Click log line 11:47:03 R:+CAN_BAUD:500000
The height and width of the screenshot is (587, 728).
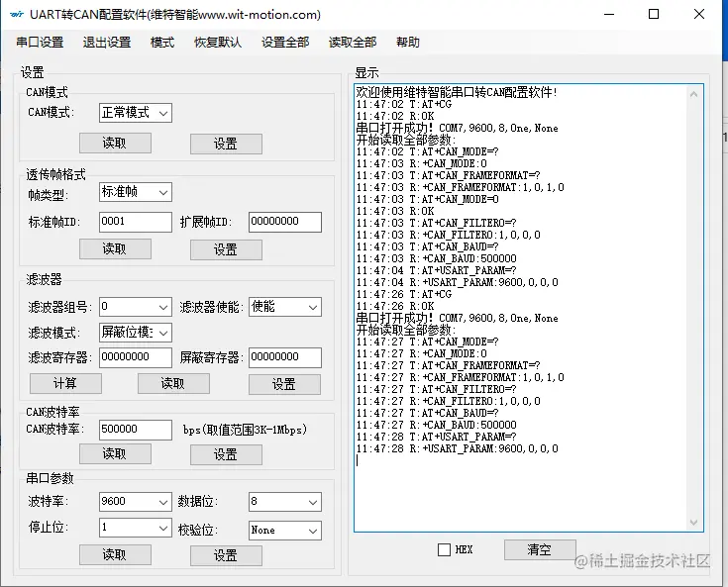coord(437,258)
